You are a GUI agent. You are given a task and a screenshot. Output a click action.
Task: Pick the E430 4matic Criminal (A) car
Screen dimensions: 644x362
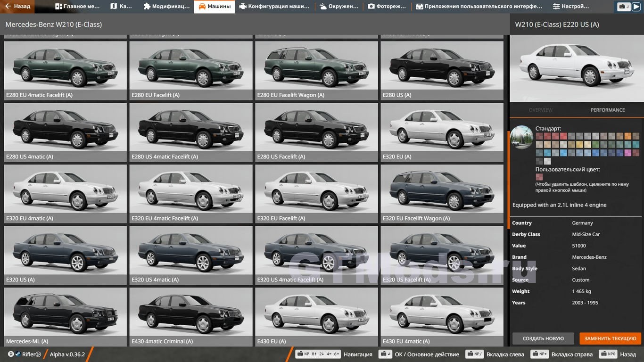click(x=191, y=317)
